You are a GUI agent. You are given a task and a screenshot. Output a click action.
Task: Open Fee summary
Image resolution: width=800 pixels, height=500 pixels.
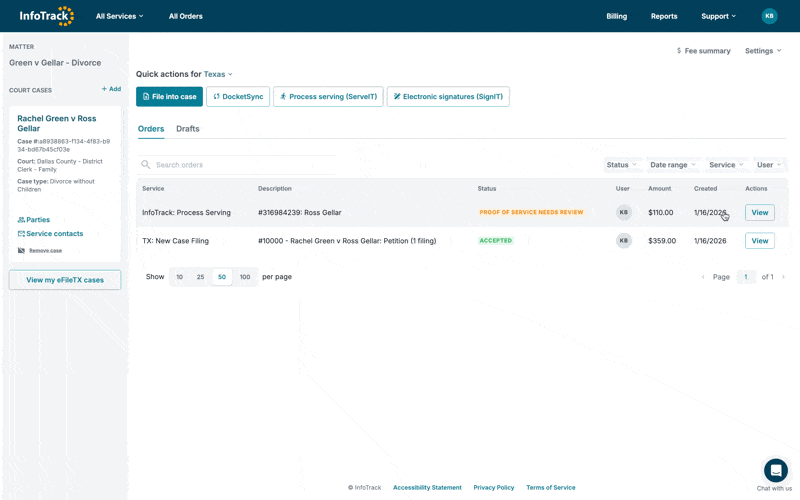[703, 51]
